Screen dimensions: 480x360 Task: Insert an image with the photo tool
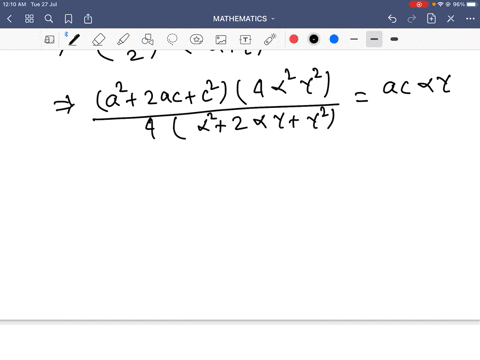221,40
